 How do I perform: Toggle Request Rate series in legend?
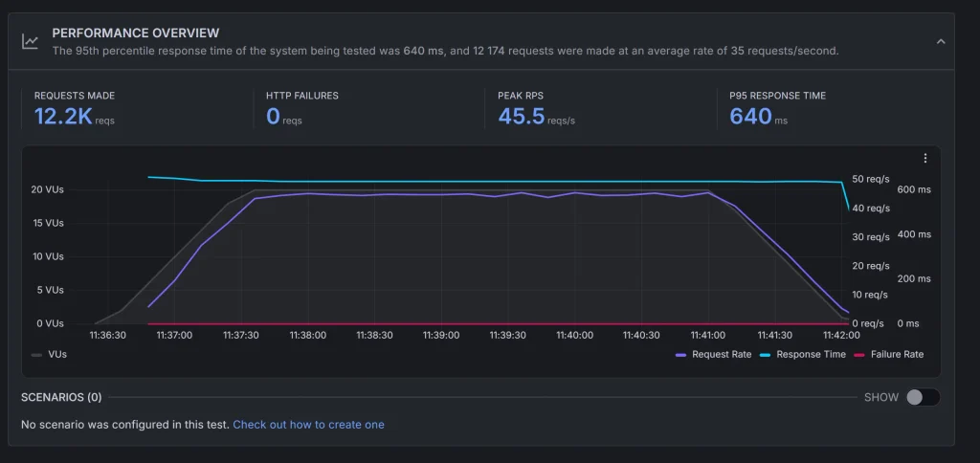[x=714, y=354]
